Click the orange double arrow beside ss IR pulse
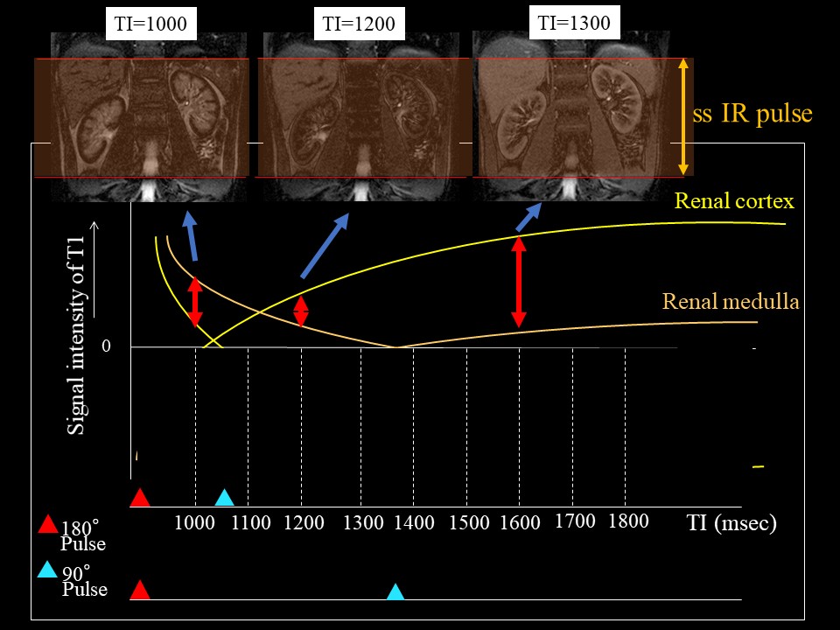Image resolution: width=840 pixels, height=630 pixels. click(682, 118)
